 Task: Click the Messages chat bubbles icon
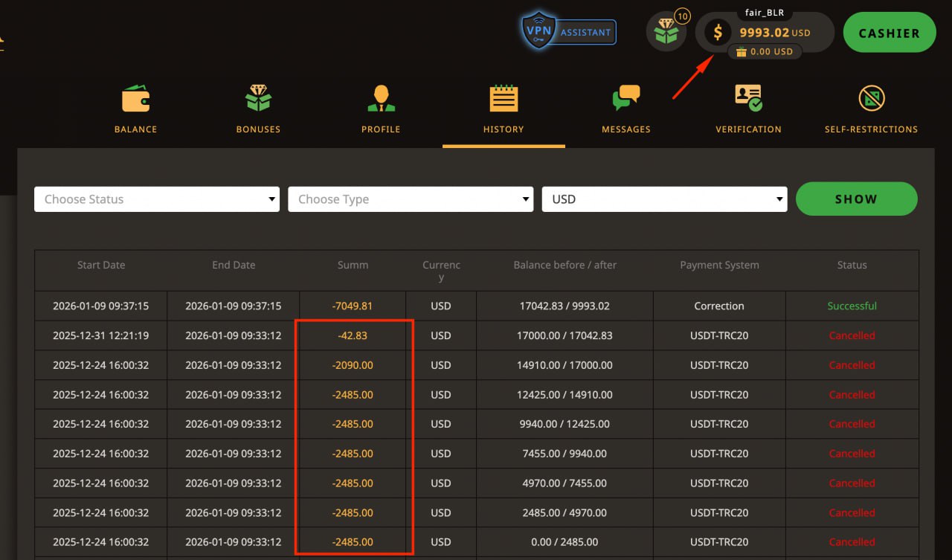pos(625,98)
